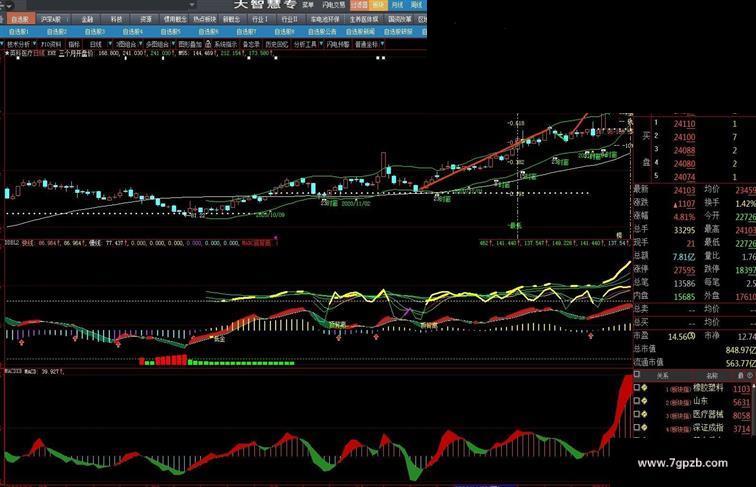
Task: Select the 深证成指 index row
Action: coord(708,427)
